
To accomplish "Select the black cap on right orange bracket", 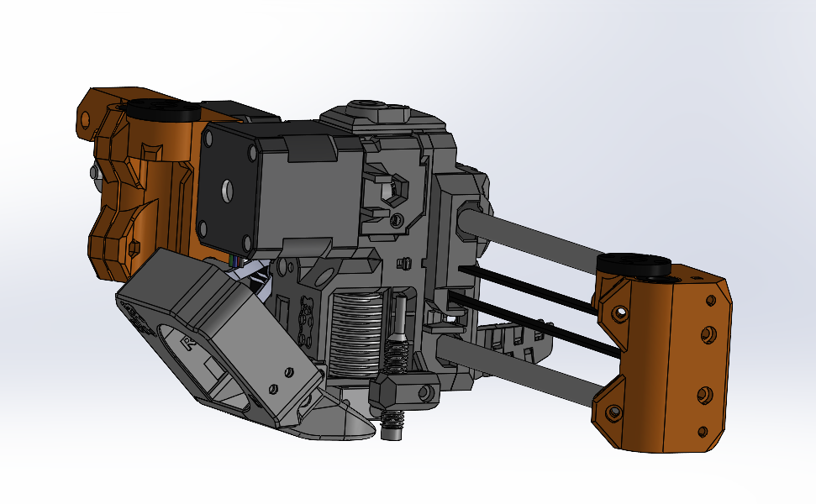I will coord(633,264).
